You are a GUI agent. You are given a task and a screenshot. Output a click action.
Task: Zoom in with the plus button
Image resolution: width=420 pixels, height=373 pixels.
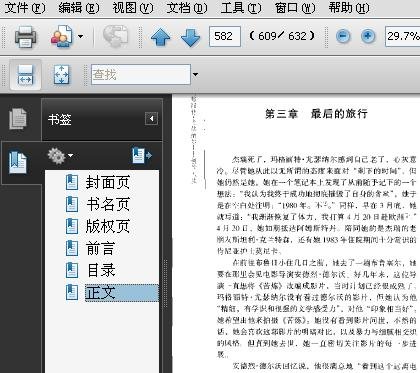coord(368,36)
